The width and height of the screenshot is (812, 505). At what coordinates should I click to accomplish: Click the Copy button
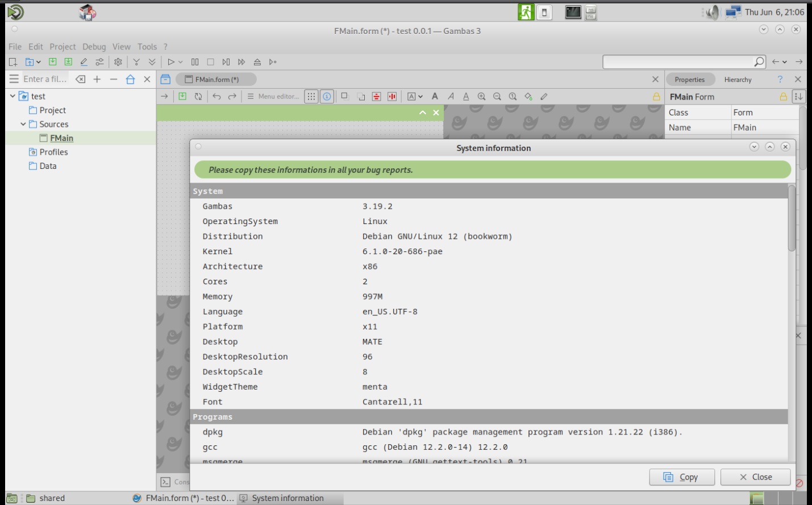[x=682, y=477]
